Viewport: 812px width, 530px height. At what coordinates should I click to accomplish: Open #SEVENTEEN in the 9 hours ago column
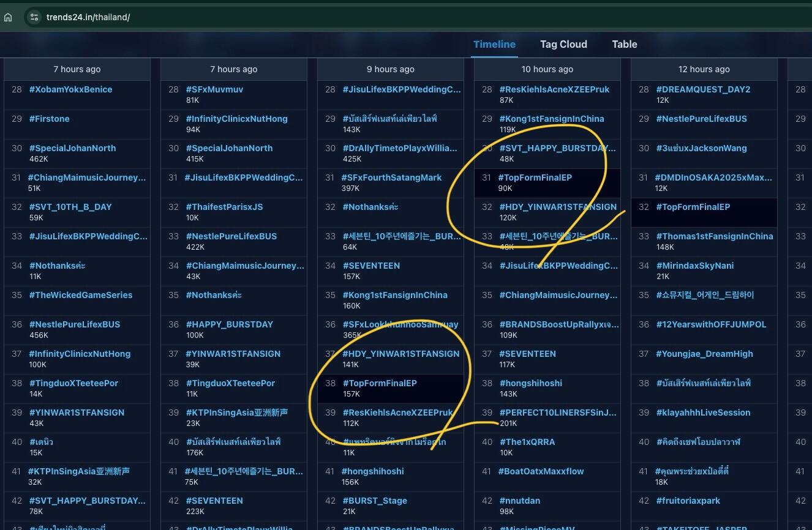click(371, 266)
